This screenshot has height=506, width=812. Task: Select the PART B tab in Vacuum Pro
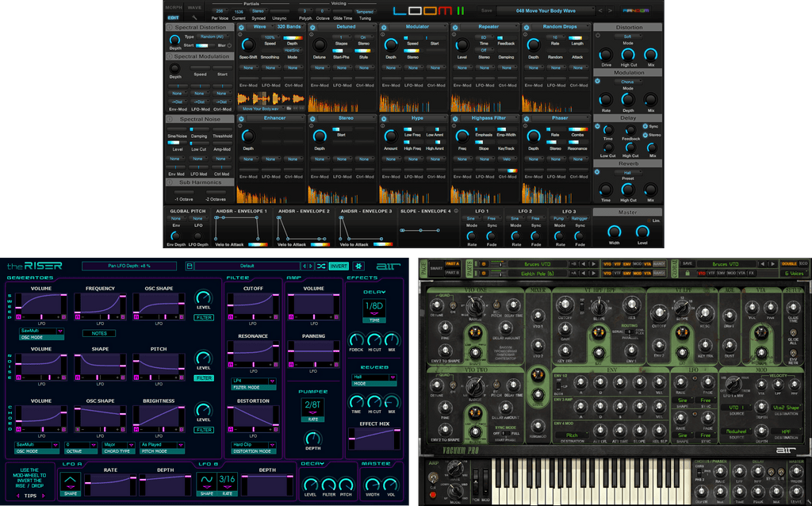(x=452, y=273)
